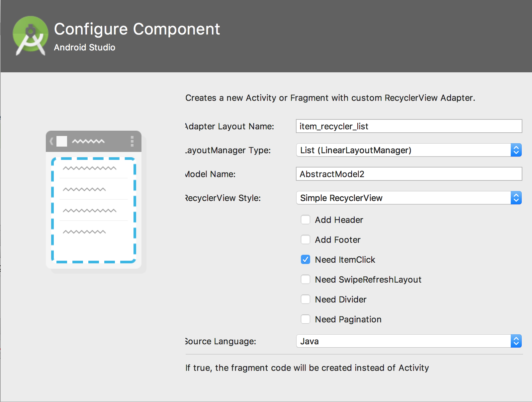
Task: Uncheck the Need ItemClick checkbox
Action: [306, 260]
